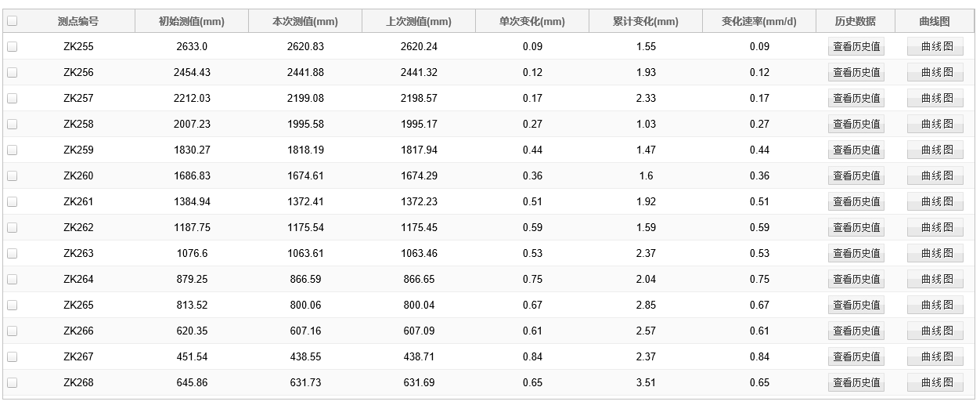Viewport: 980px width, 405px height.
Task: Open 查看历史值 for ZK259
Action: pos(856,150)
